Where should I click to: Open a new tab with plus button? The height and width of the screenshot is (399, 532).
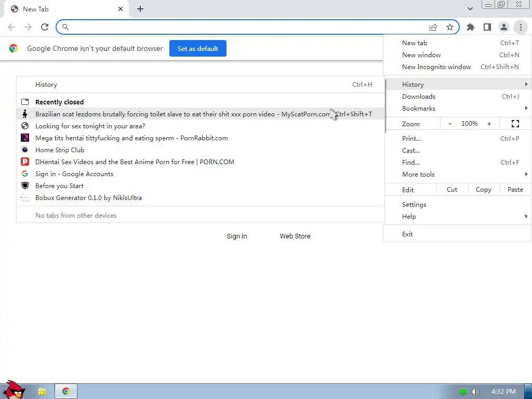pos(140,9)
